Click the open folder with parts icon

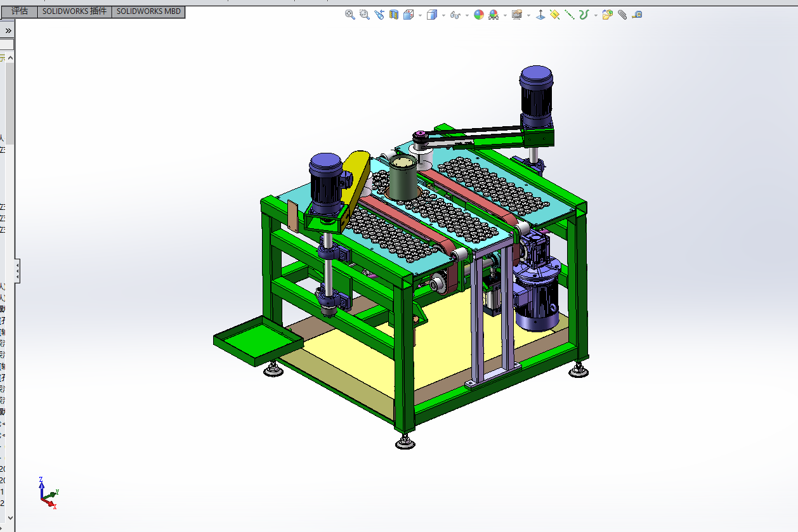[x=607, y=15]
